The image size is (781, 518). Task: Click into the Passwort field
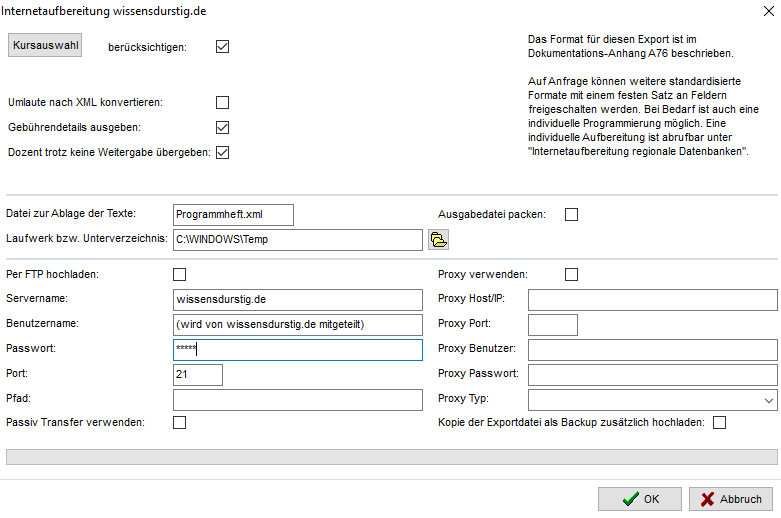point(298,350)
